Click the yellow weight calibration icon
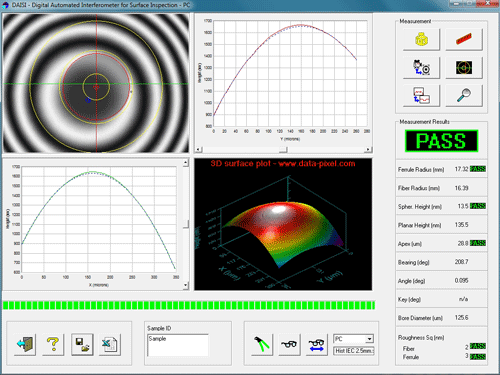Viewport: 500px width, 375px height. click(421, 40)
